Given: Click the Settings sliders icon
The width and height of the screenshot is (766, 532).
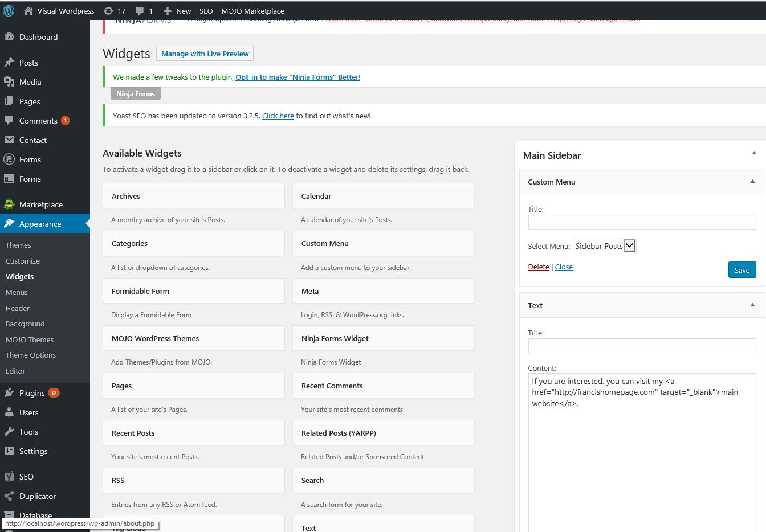Looking at the screenshot, I should [x=9, y=451].
